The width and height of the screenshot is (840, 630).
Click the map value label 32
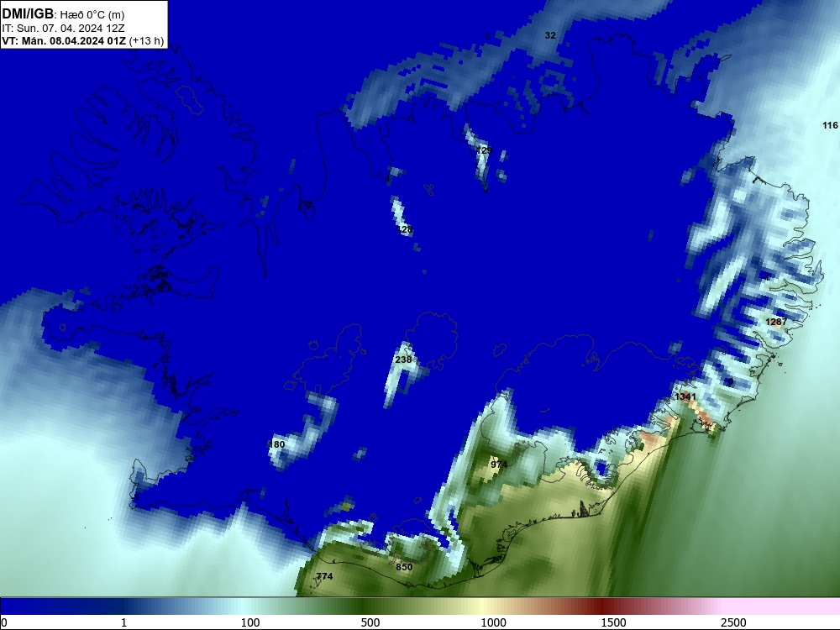550,35
